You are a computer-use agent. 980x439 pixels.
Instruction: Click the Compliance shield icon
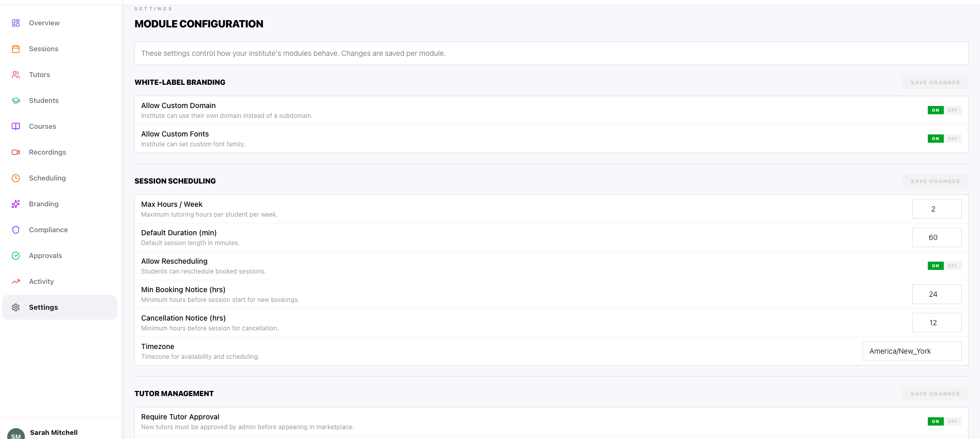16,230
